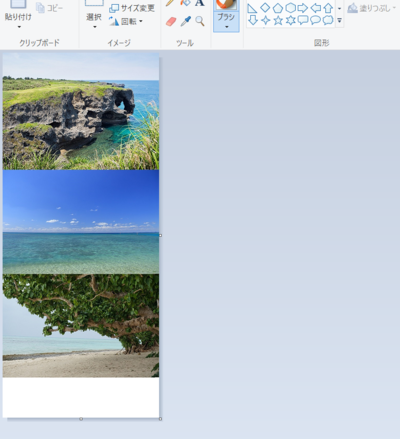Viewport: 400px width, 439px height.
Task: Click the Select (選択) tool label
Action: pos(94,17)
